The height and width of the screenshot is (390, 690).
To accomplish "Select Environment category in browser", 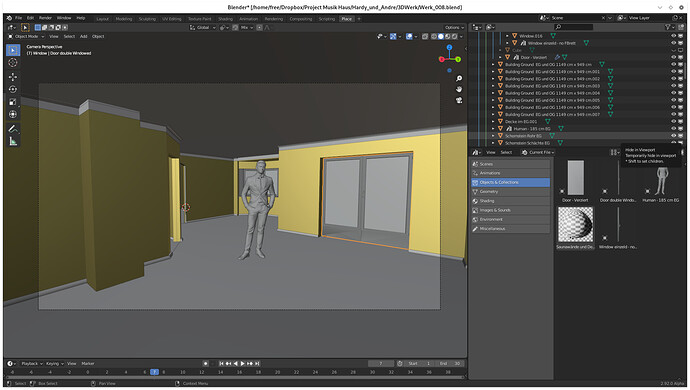I will pyautogui.click(x=510, y=219).
